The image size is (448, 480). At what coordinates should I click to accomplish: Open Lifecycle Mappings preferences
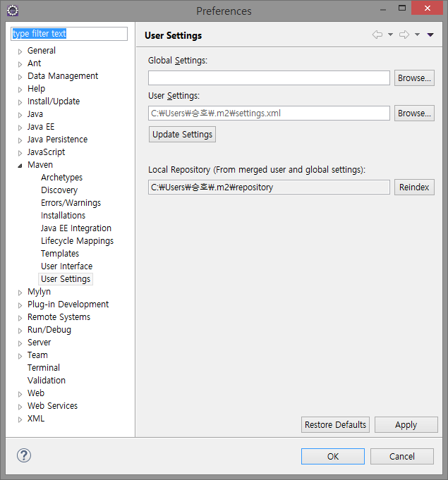coord(77,241)
